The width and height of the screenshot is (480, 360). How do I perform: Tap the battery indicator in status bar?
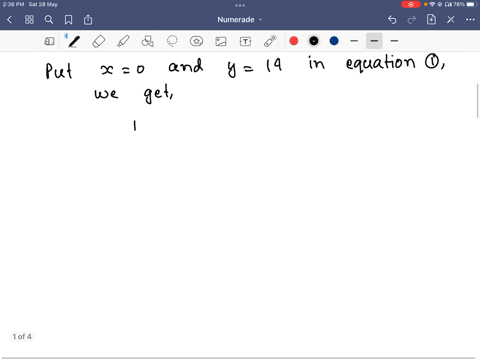[x=471, y=4]
